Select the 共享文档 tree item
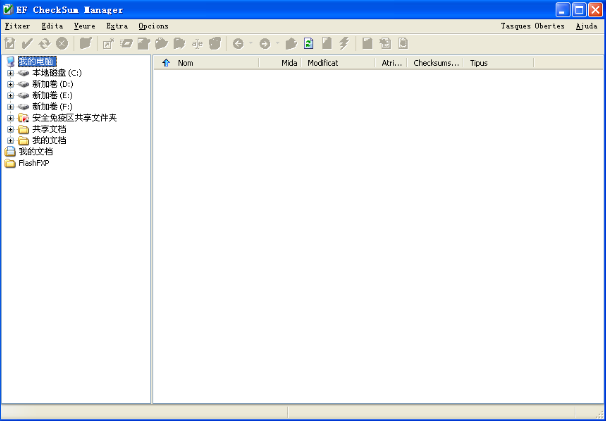The image size is (606, 421). 49,130
